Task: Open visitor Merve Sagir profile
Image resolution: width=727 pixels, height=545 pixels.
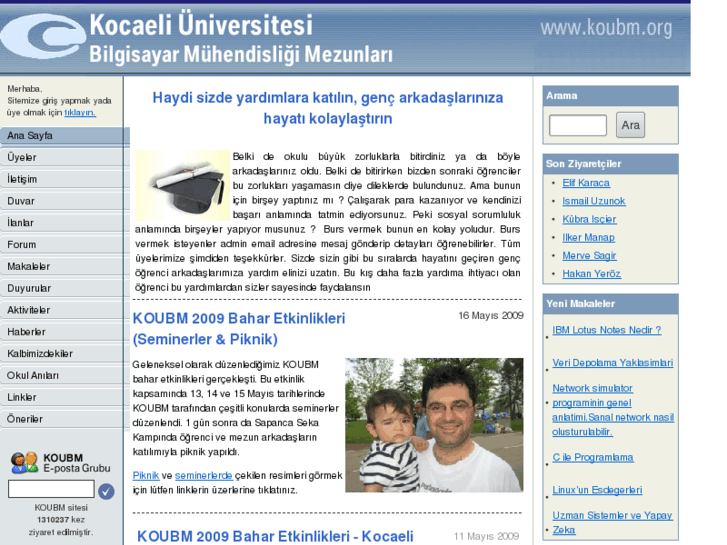Action: pos(589,256)
